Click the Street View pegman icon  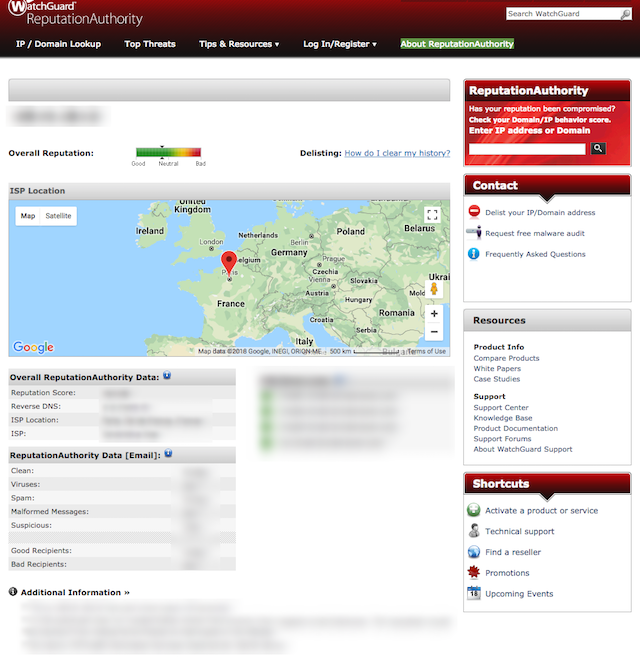[434, 289]
